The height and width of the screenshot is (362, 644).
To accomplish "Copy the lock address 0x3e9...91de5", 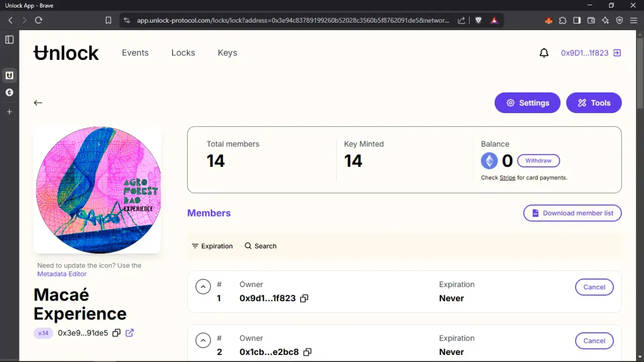I will coord(116,333).
